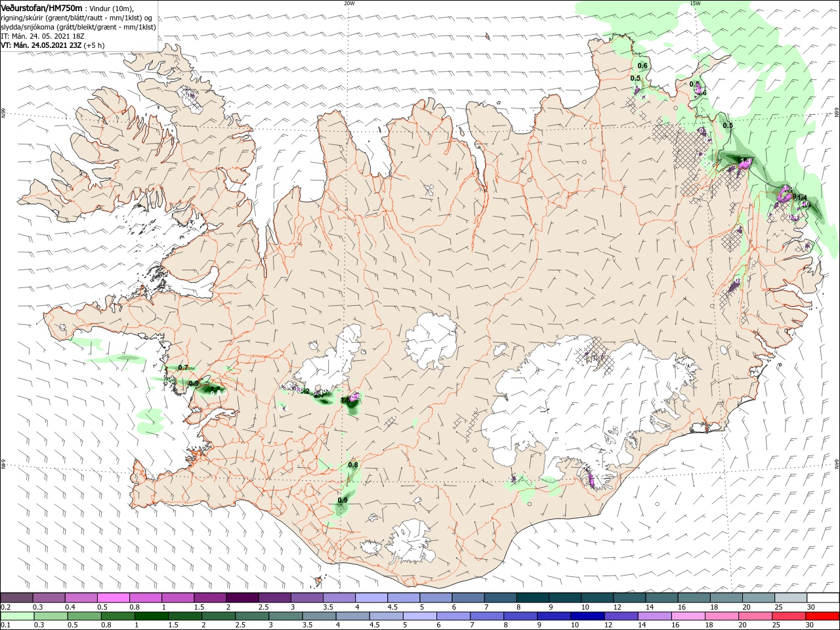Pick the darkest purple snow swatch starting at 2

tap(242, 598)
